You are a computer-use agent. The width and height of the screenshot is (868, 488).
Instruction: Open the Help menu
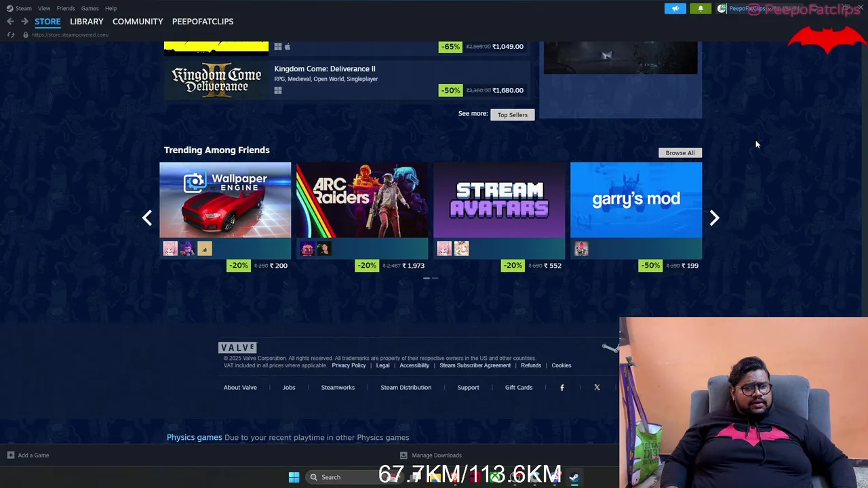(111, 8)
